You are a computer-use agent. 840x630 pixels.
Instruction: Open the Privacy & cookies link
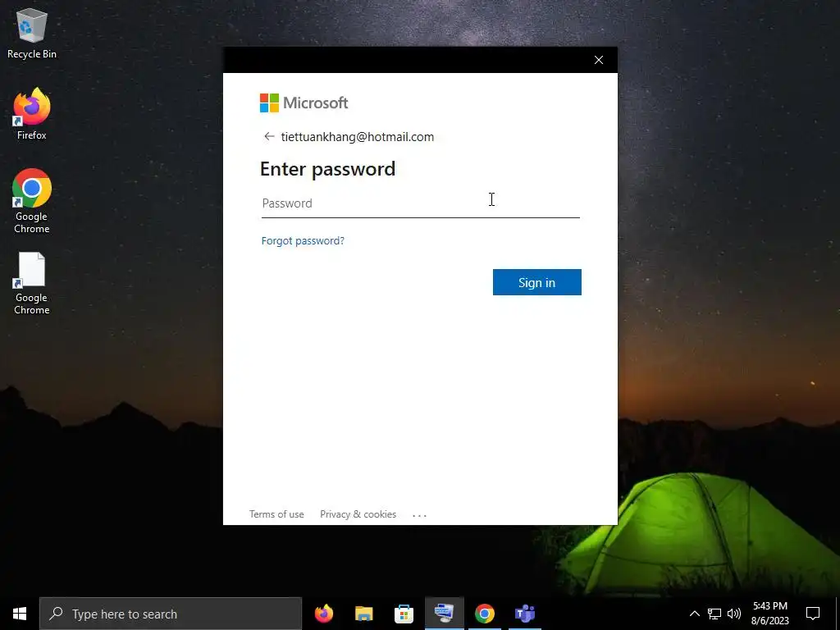(358, 514)
